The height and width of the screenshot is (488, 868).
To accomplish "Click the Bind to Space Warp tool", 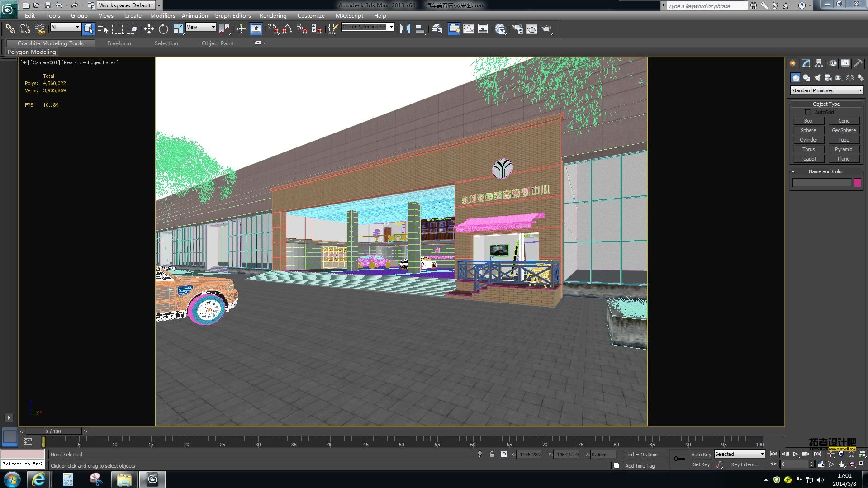I will point(40,29).
